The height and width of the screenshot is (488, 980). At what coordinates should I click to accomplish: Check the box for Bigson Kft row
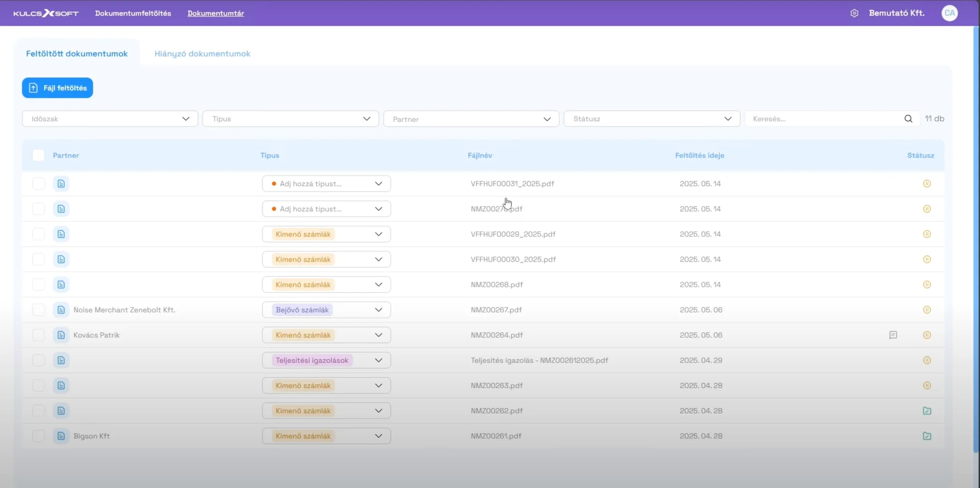point(38,436)
